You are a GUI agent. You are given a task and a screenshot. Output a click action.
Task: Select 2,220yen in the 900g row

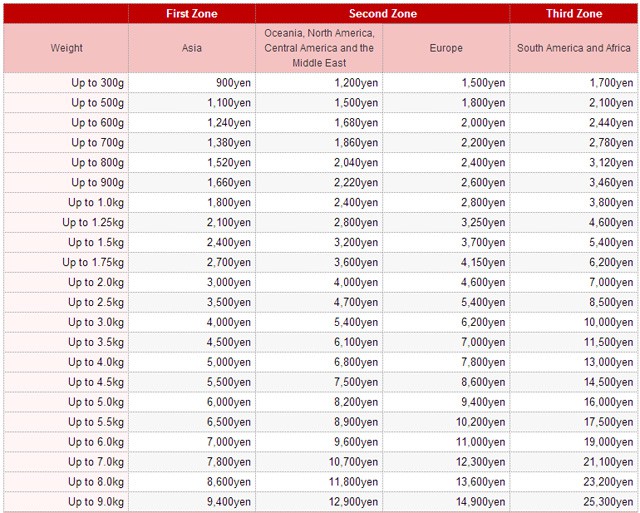(x=356, y=183)
